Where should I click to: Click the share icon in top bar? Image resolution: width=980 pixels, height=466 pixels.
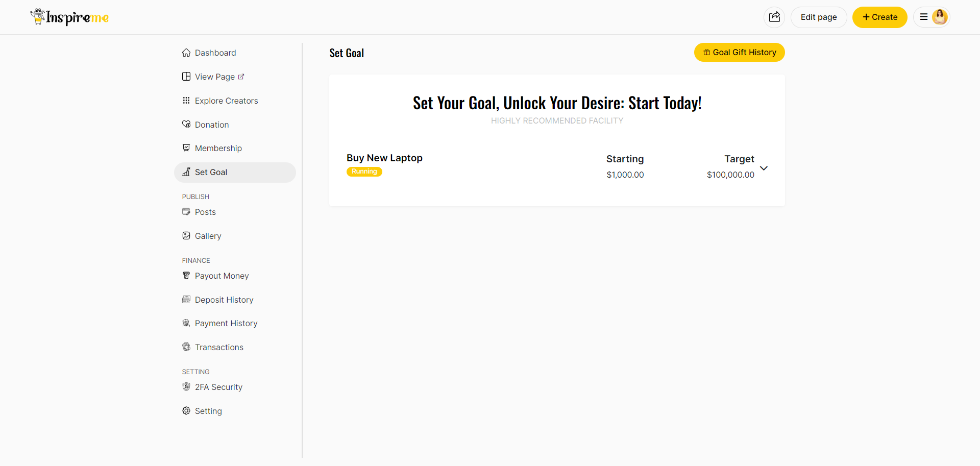[x=774, y=17]
